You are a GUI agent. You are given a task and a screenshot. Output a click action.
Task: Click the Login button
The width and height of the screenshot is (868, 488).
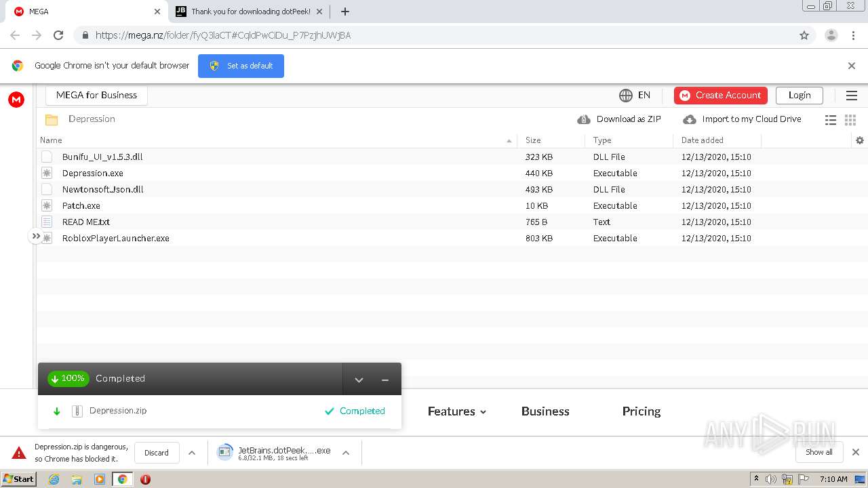(x=800, y=96)
